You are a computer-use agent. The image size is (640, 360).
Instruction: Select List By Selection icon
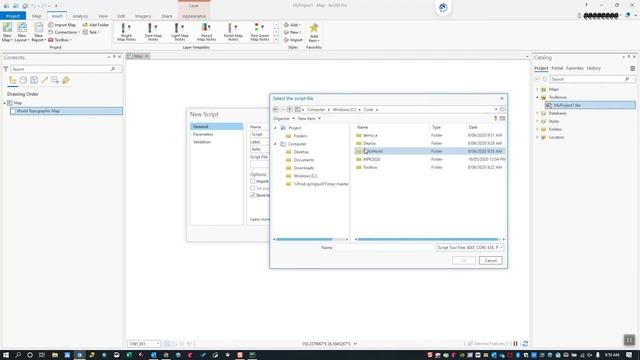click(x=34, y=80)
